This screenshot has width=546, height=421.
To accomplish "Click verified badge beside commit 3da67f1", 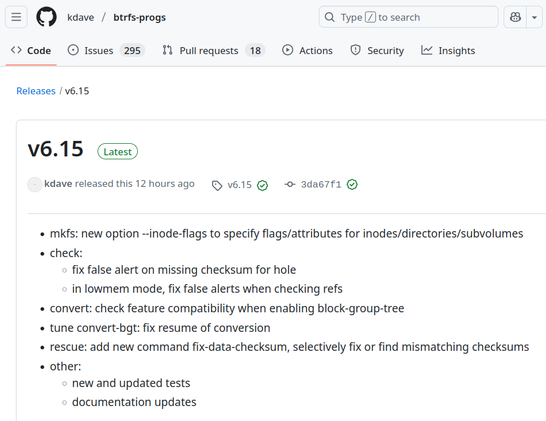I will (352, 185).
